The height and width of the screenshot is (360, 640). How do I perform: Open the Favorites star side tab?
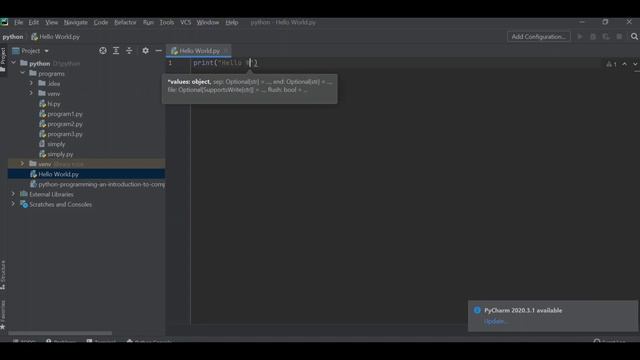3,315
